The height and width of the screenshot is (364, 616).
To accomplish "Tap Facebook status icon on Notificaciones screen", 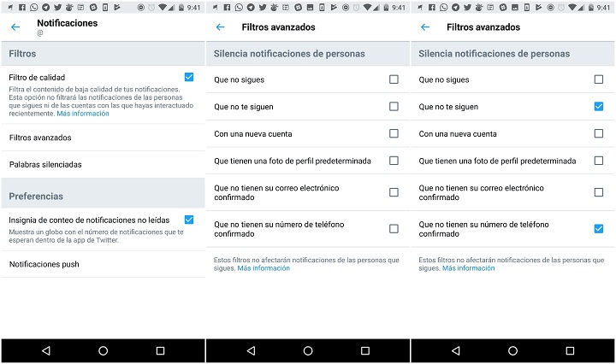I will (x=22, y=8).
